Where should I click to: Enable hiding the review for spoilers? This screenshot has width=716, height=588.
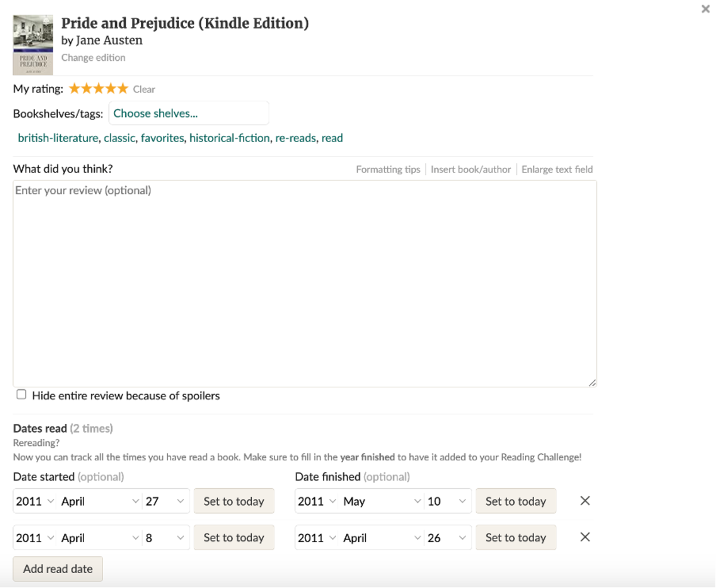click(x=21, y=394)
